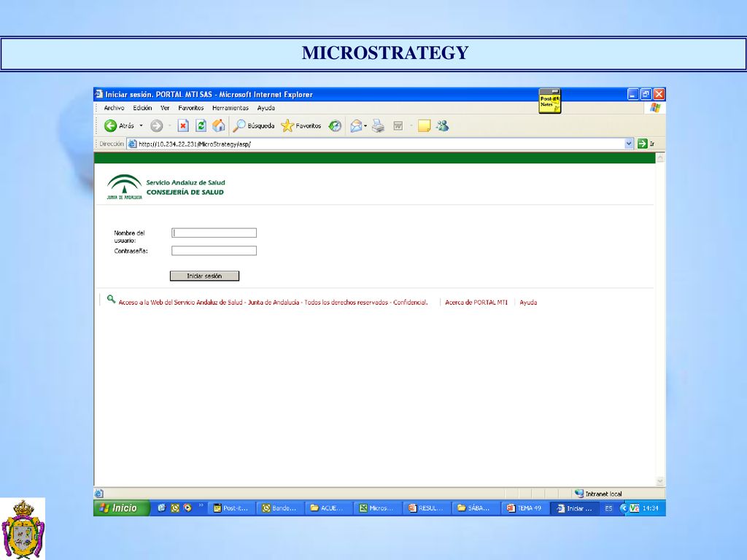Switch to the SÁBA... folder taskbar item
Image resolution: width=747 pixels, height=560 pixels.
(x=476, y=508)
